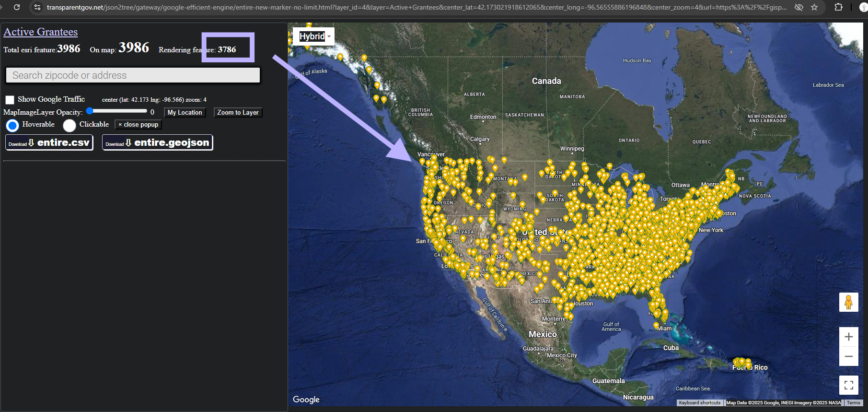Open site information icon in address bar

coord(37,7)
